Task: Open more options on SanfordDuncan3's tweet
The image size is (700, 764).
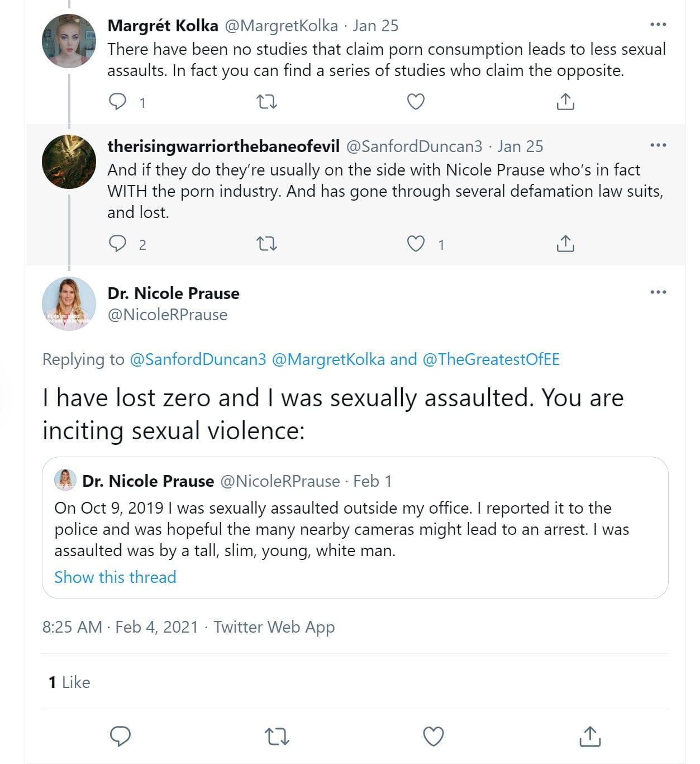Action: coord(658,145)
